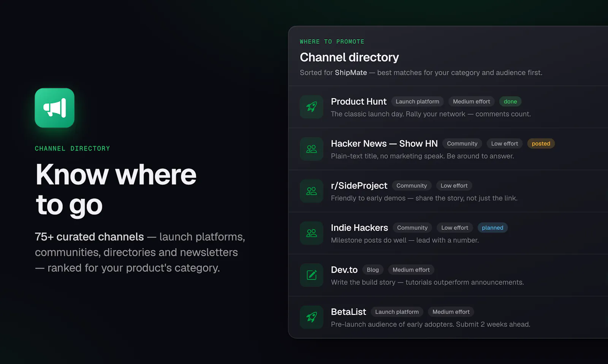The image size is (608, 364).
Task: Open the Indie Hackers channel title
Action: click(359, 228)
